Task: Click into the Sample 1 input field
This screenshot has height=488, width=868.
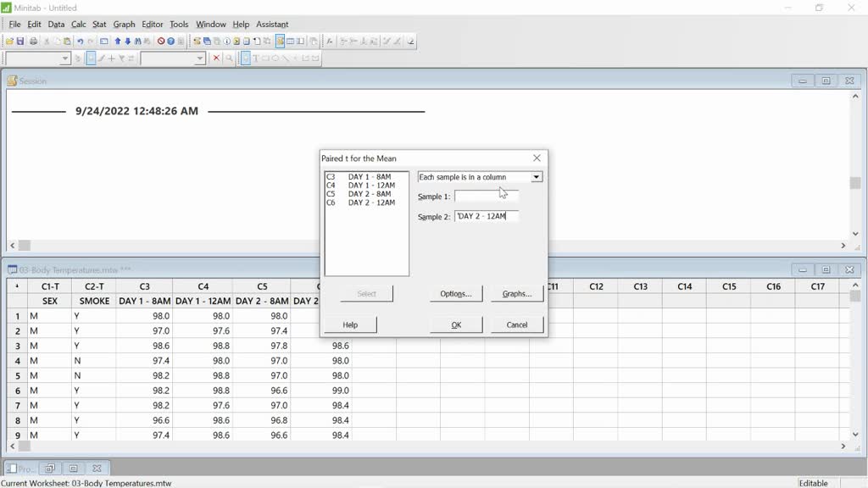Action: tap(486, 196)
